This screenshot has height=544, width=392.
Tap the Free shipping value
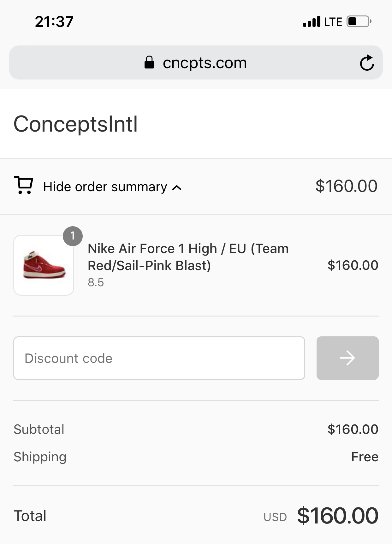pos(365,457)
